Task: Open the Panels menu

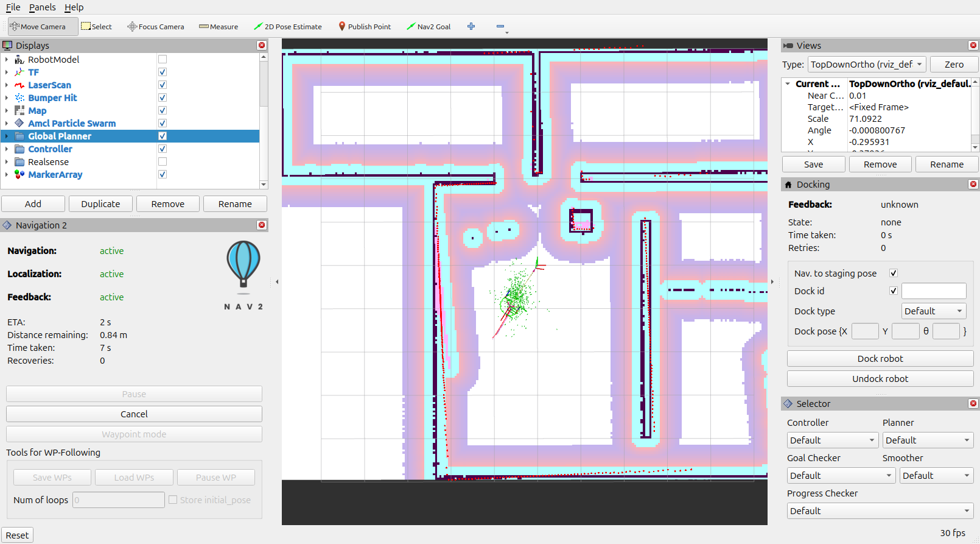Action: (x=42, y=7)
